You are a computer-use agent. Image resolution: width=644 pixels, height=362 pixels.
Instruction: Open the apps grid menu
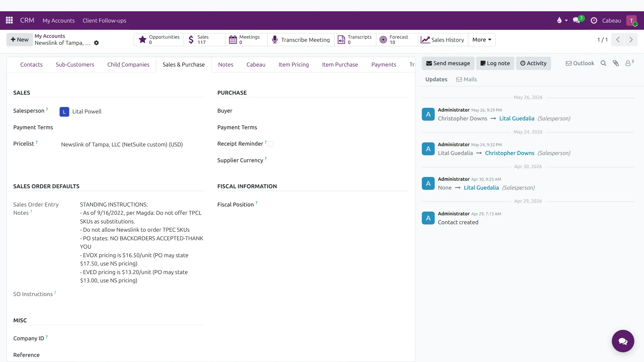9,20
